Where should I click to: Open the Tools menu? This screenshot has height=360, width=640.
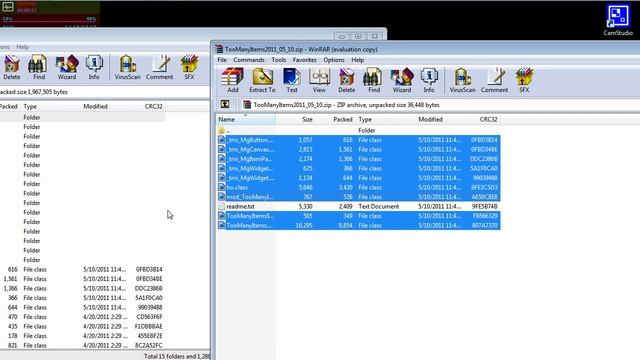click(279, 60)
